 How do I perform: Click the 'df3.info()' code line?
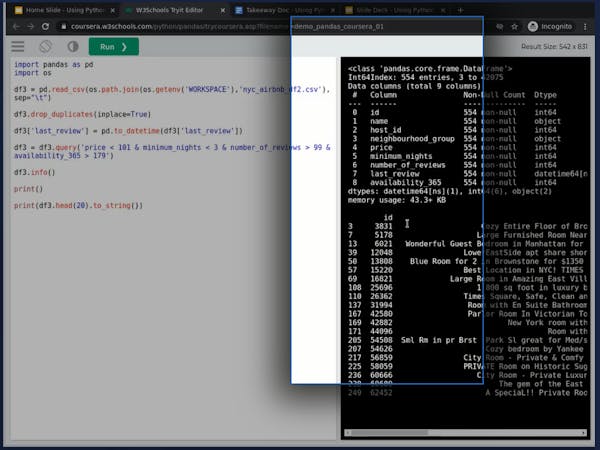pos(34,172)
